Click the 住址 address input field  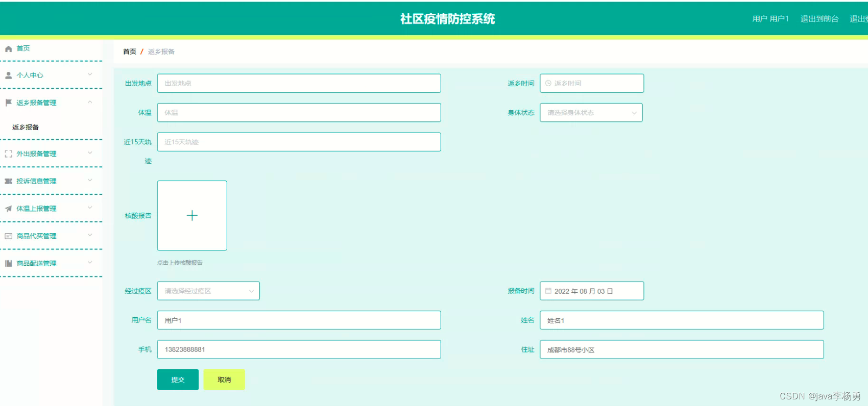[x=682, y=349]
